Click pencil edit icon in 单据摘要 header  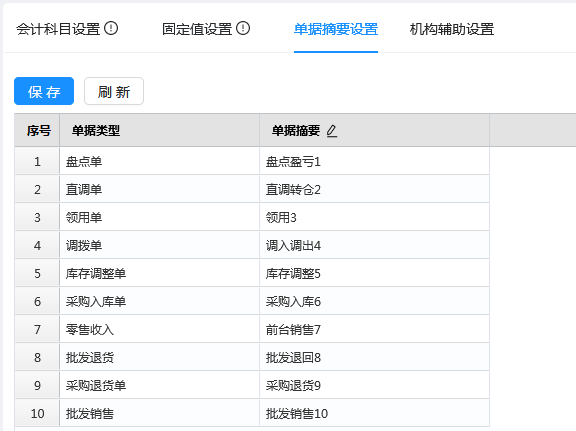[332, 130]
